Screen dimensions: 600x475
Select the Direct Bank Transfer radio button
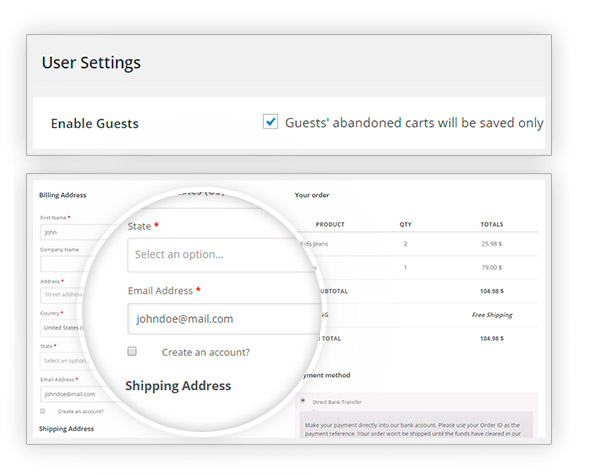pyautogui.click(x=303, y=401)
